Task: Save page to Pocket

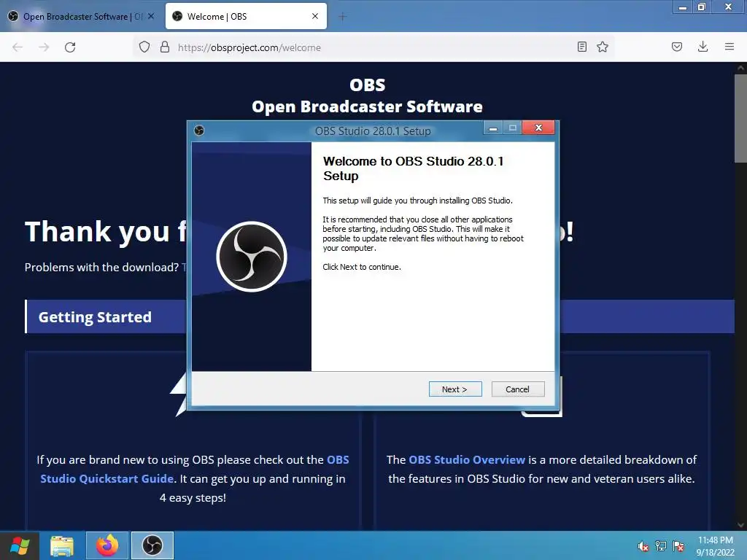Action: click(x=677, y=47)
